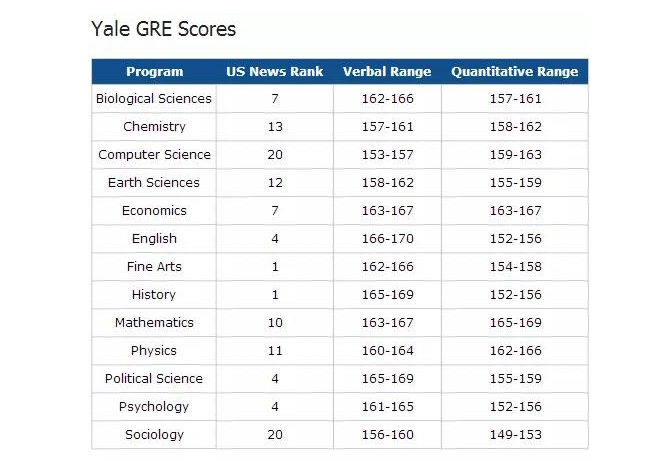Click Computer Science rank value 20
Image resolution: width=647 pixels, height=461 pixels.
coord(275,155)
